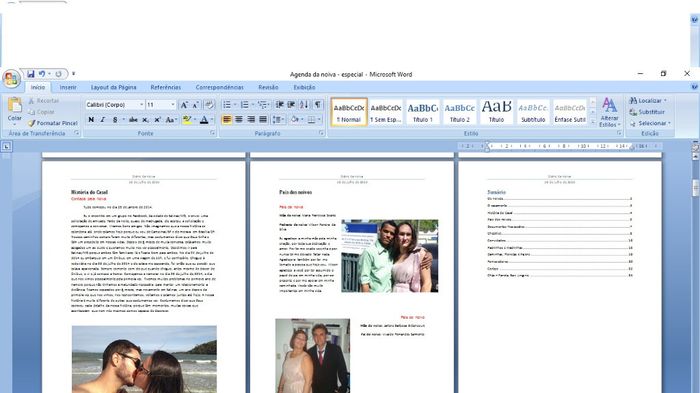Increase font size with Grow Font
700x393 pixels.
184,105
